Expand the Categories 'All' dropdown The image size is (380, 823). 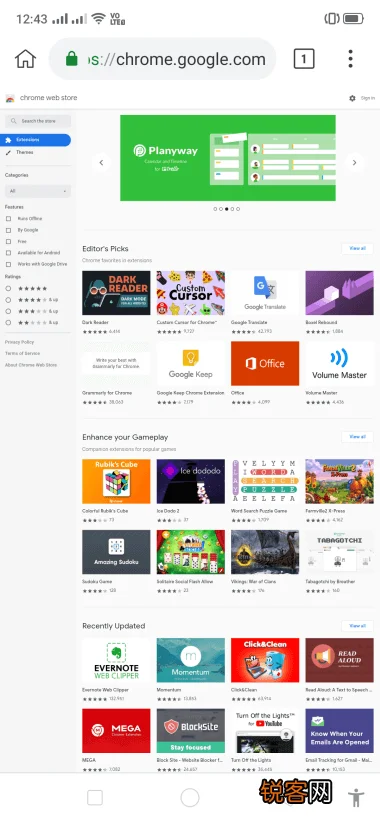point(38,191)
